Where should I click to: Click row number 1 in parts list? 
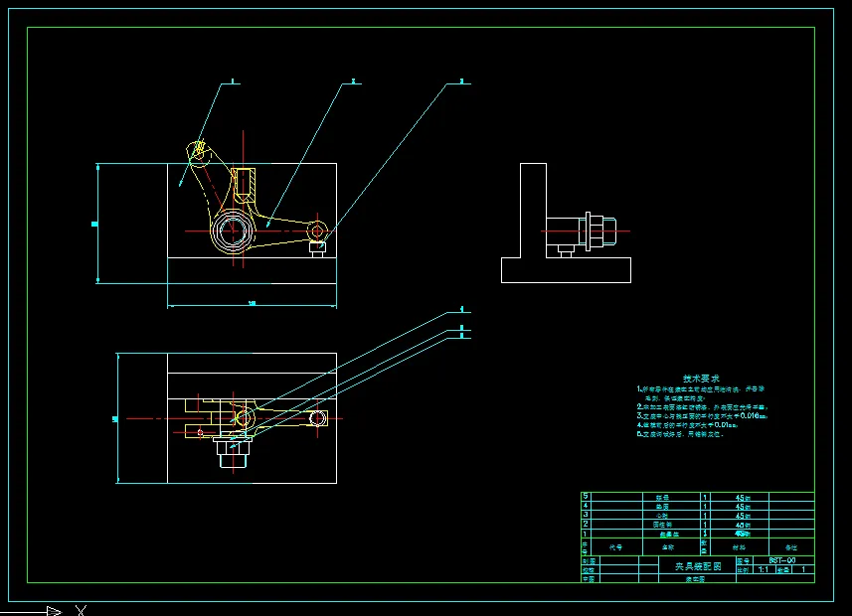click(586, 534)
